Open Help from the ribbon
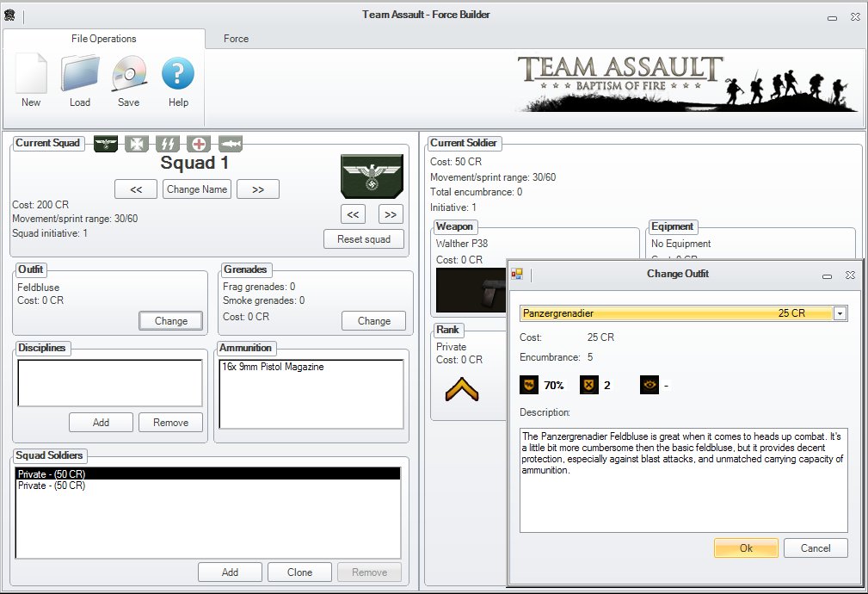 [178, 79]
